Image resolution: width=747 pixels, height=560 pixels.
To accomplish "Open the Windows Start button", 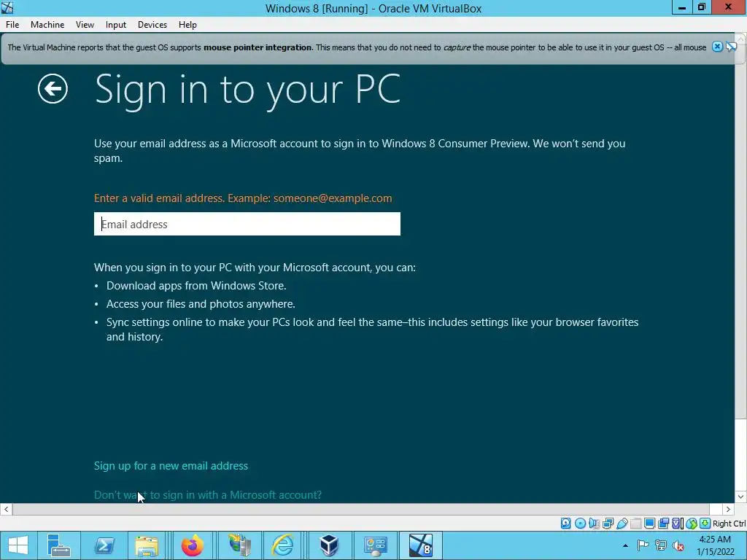I will tap(18, 545).
